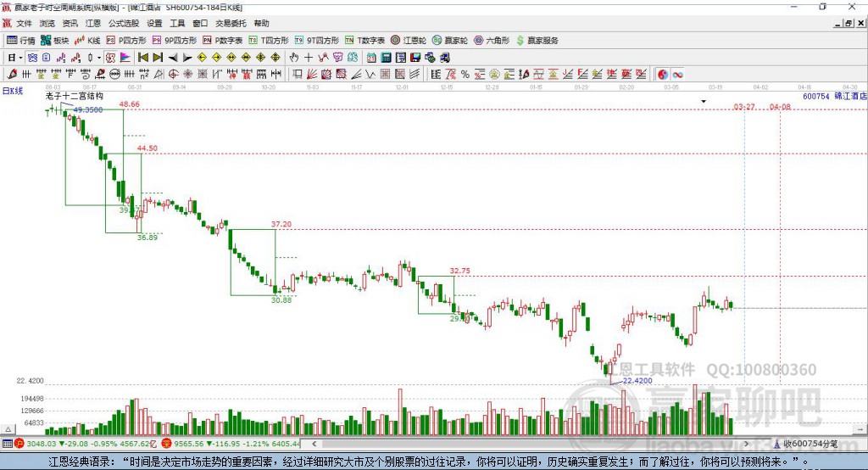Click black right arrow icon
The width and height of the screenshot is (868, 470).
pos(187,58)
